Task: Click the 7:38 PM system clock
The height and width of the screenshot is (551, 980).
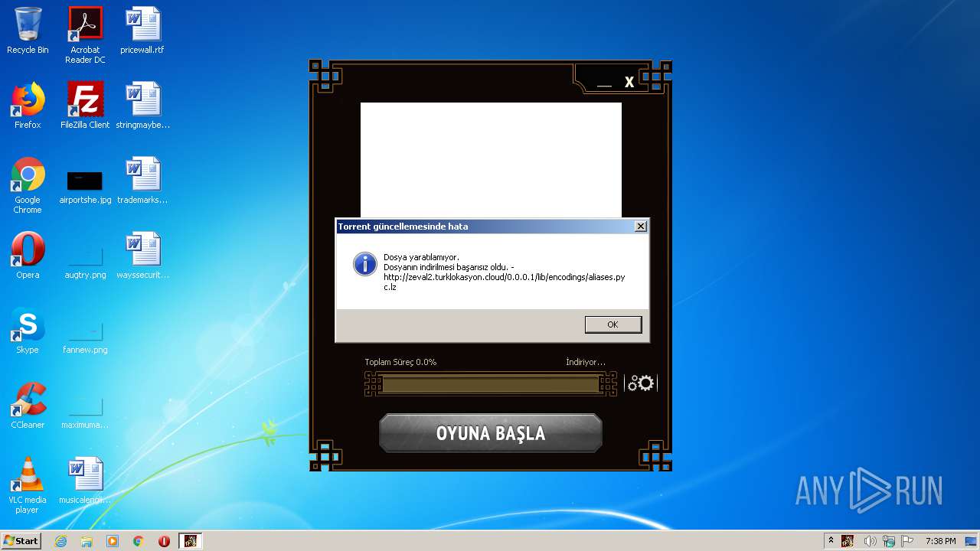Action: (940, 541)
